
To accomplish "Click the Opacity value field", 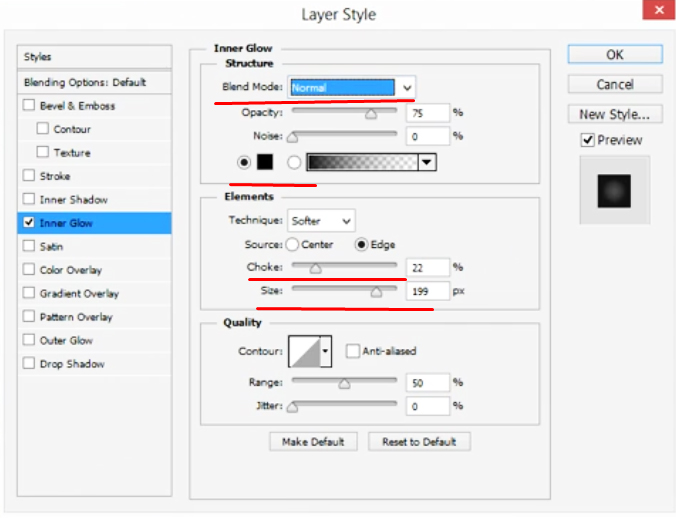I will [428, 113].
